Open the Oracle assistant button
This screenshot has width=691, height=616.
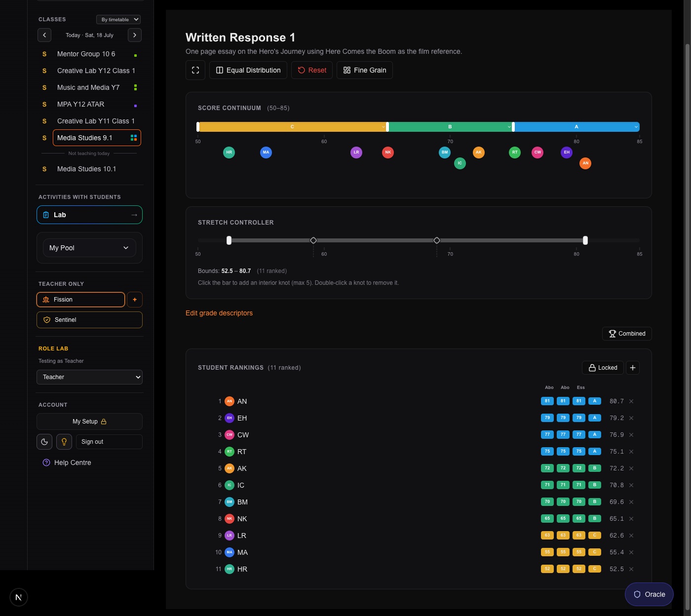649,594
